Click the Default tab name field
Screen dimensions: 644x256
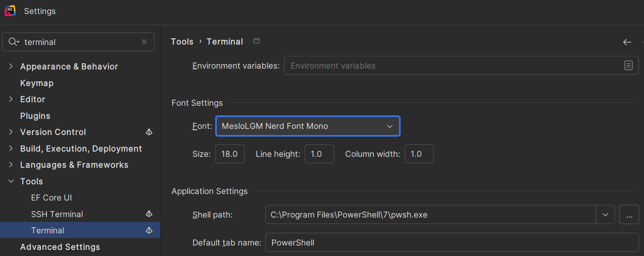pos(452,242)
